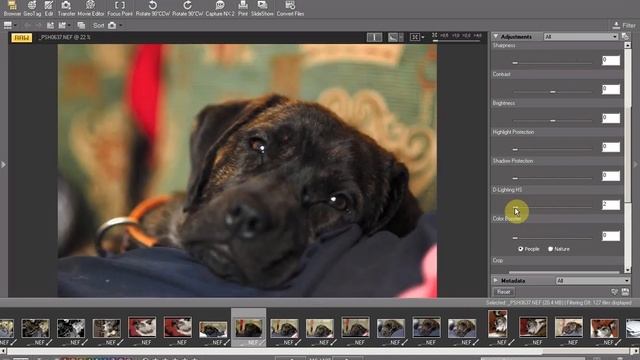Click the Brightness value field
This screenshot has width=640, height=360.
[611, 118]
